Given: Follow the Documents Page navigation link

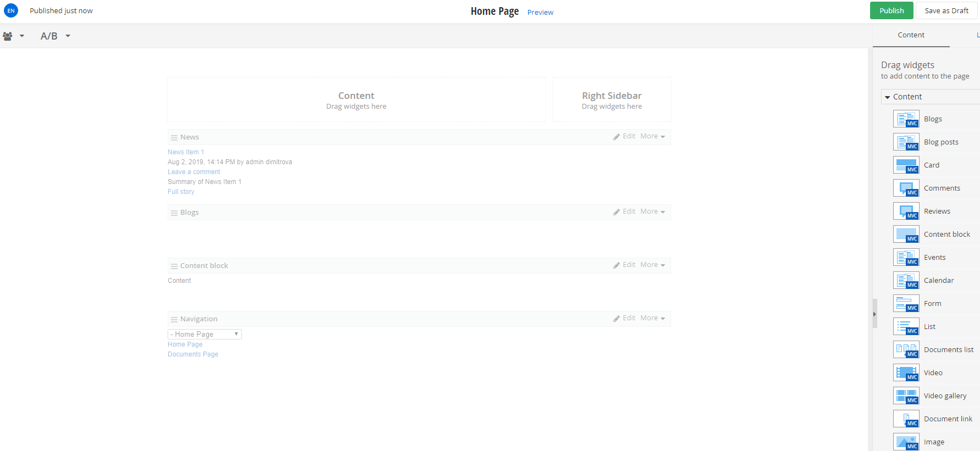Looking at the screenshot, I should [x=193, y=354].
